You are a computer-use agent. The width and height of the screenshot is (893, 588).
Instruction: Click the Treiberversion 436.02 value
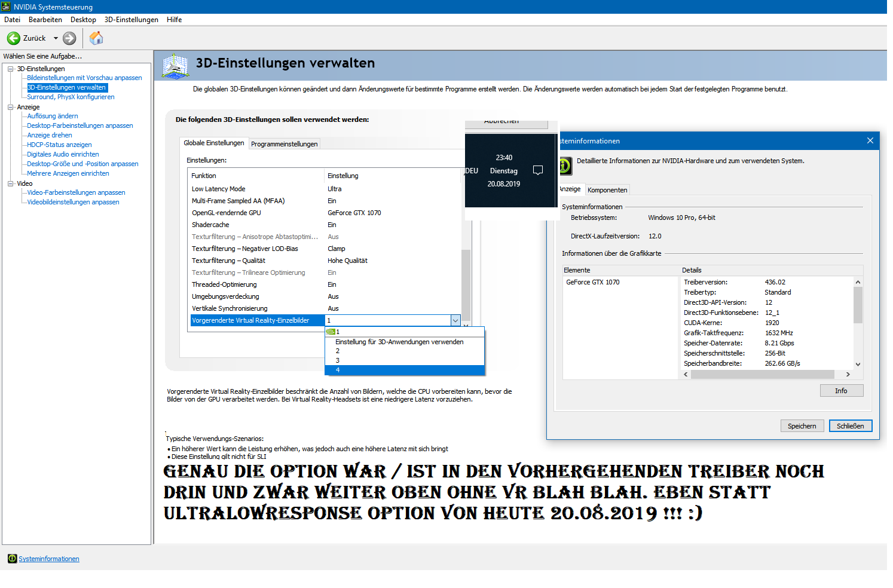pyautogui.click(x=775, y=282)
